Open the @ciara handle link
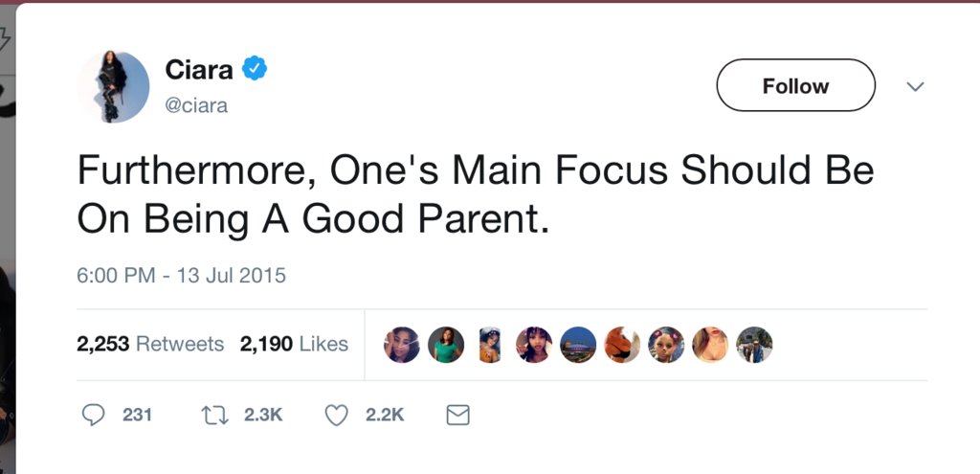Viewport: 980px width, 474px height. tap(196, 105)
